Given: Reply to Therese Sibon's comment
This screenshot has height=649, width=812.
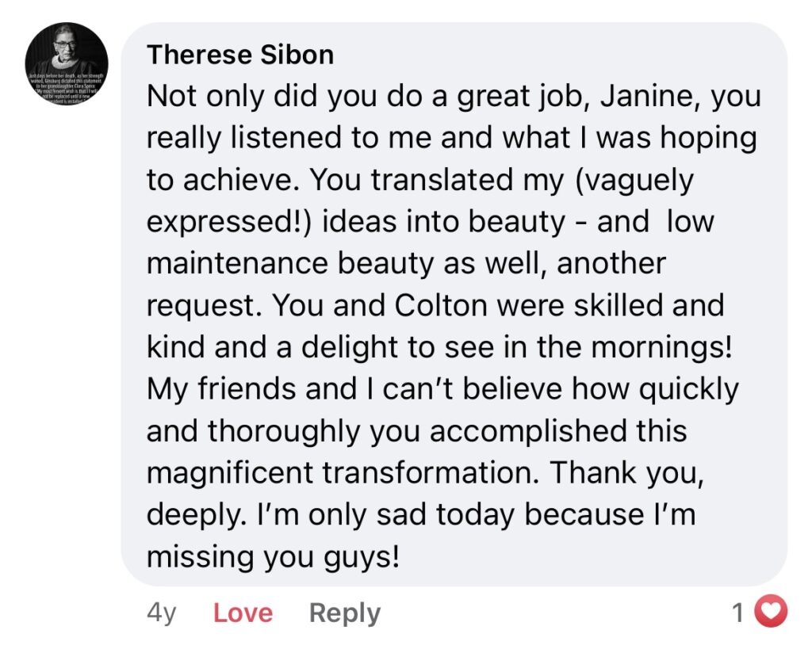Looking at the screenshot, I should click(345, 614).
